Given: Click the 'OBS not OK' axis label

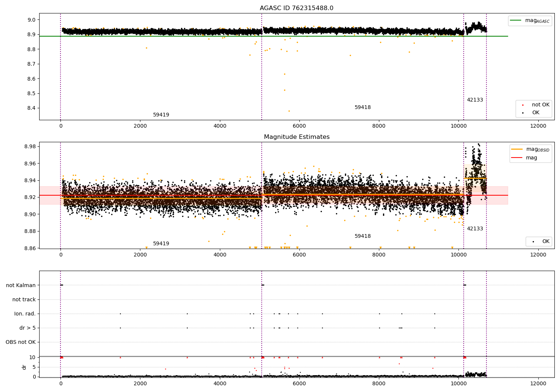Looking at the screenshot, I should click(21, 342).
